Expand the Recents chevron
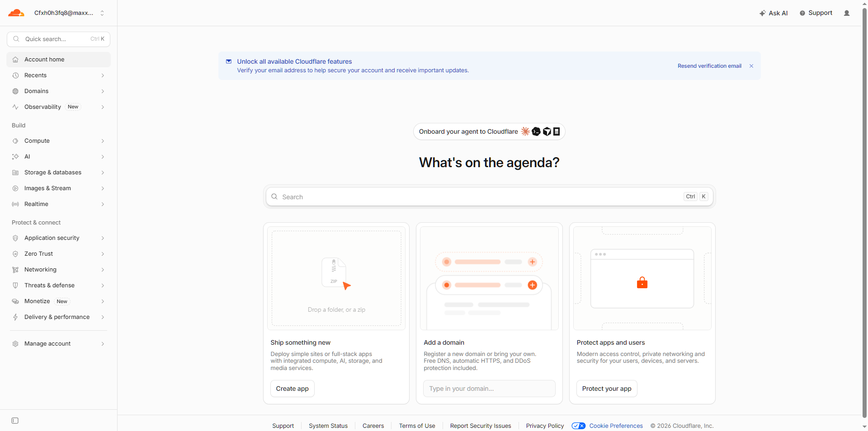Screen dimensions: 868x431 pyautogui.click(x=103, y=75)
